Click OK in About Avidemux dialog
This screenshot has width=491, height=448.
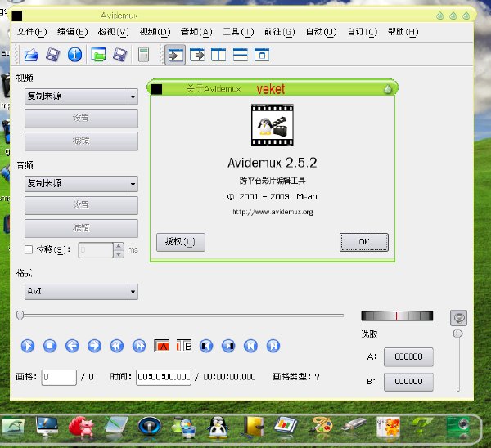pos(364,242)
